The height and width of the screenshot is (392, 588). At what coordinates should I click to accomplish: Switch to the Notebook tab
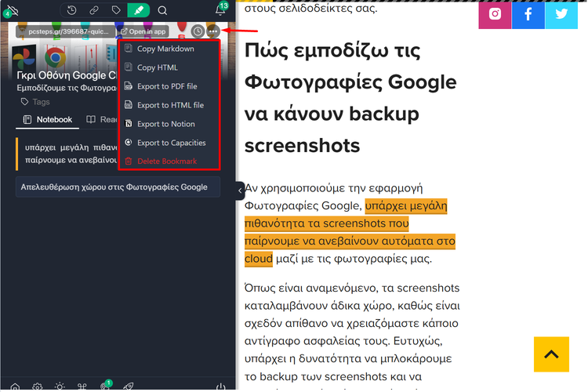[47, 120]
